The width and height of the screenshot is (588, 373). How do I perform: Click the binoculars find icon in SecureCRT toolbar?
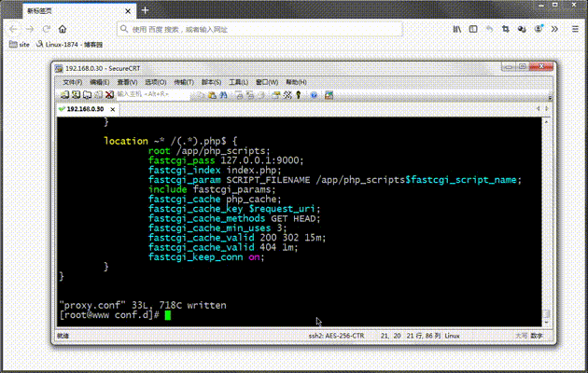point(223,95)
